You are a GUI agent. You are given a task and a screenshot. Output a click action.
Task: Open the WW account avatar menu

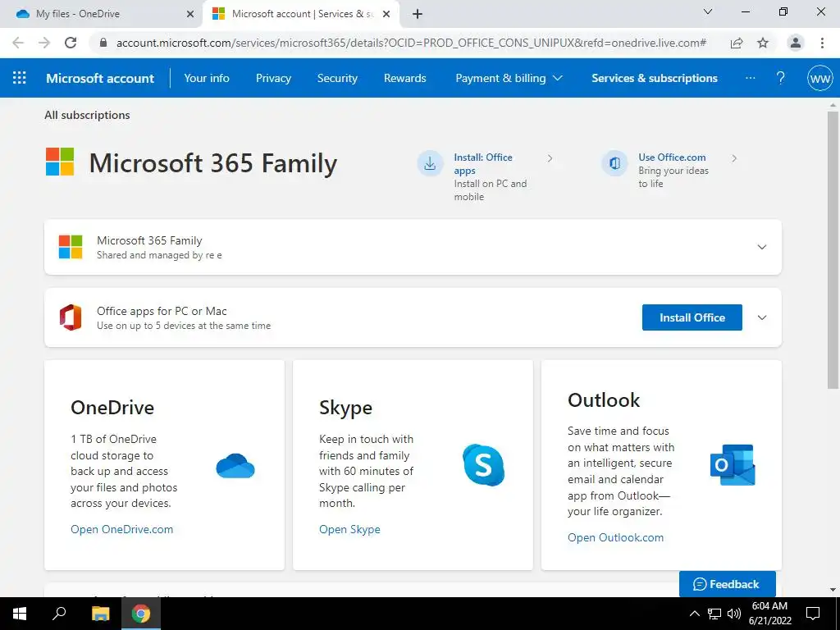pos(819,79)
